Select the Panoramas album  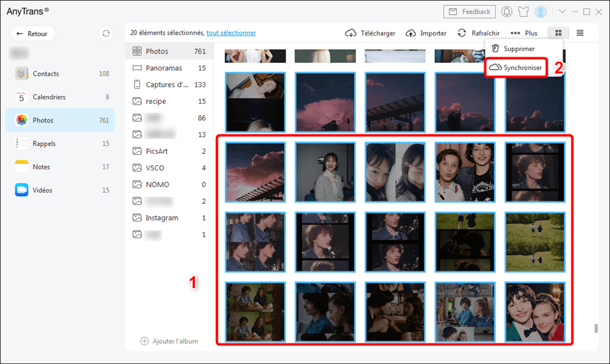[x=169, y=68]
